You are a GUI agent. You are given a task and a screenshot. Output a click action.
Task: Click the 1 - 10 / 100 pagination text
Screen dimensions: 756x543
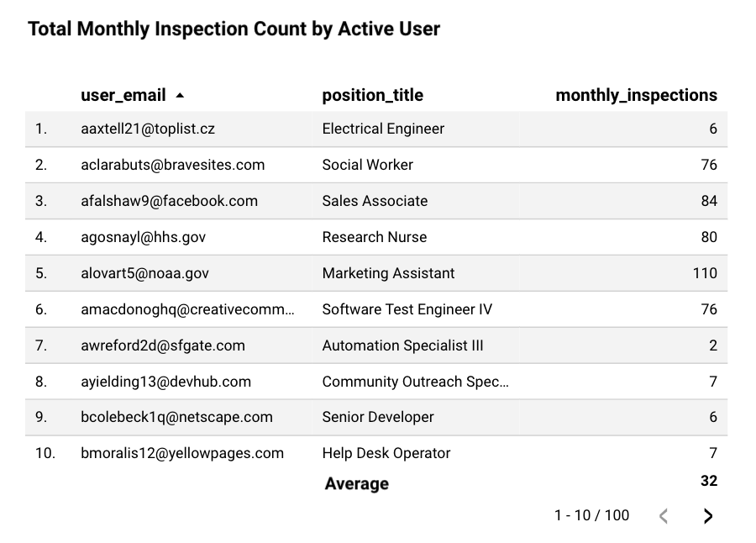591,515
